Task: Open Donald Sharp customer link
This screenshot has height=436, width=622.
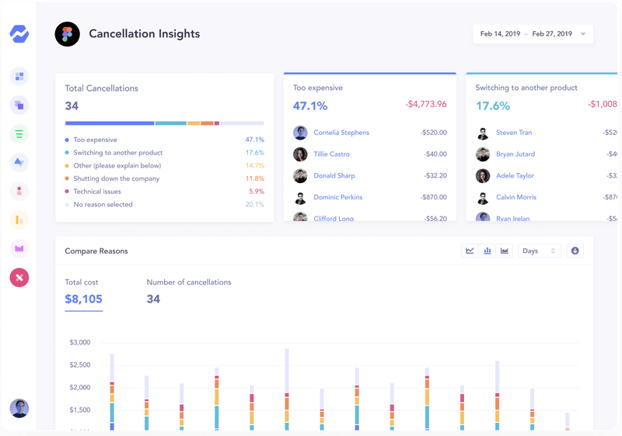Action: point(334,175)
